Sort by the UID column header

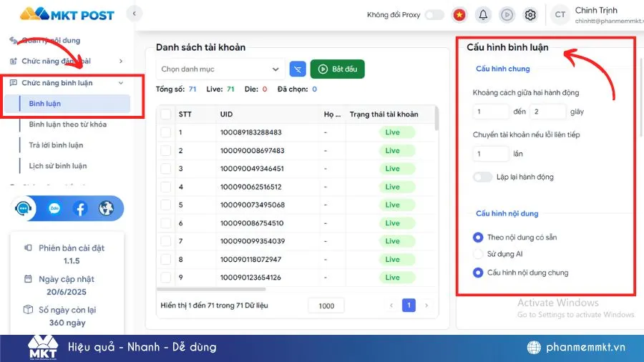tap(226, 114)
